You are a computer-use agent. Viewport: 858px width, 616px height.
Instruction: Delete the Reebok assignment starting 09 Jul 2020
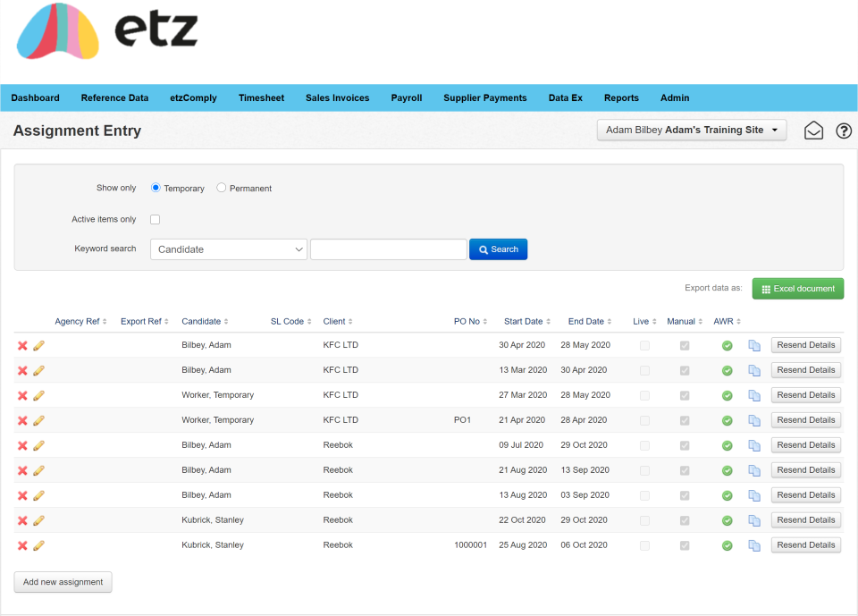[x=22, y=446]
